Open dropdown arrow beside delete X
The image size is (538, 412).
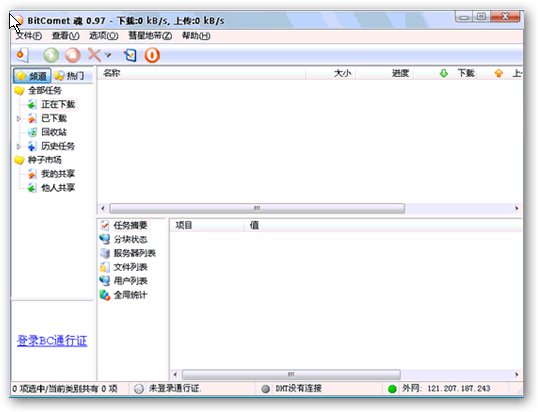coord(108,55)
